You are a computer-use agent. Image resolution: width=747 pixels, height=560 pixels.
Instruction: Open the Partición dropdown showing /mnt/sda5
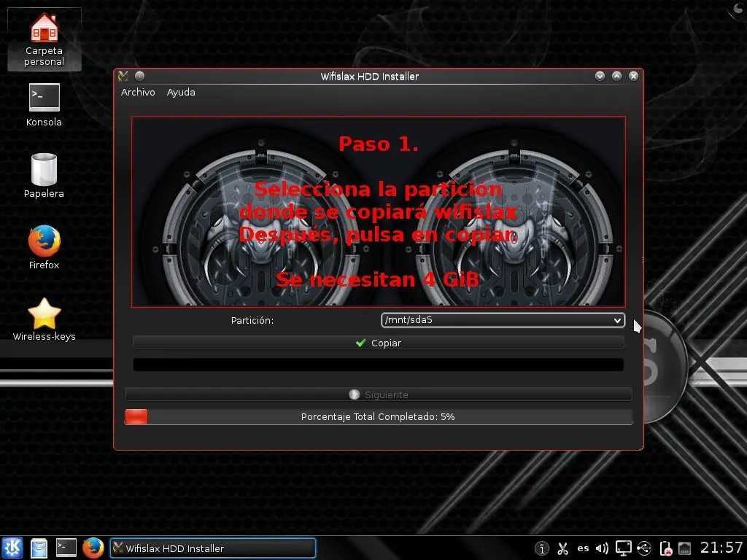503,320
